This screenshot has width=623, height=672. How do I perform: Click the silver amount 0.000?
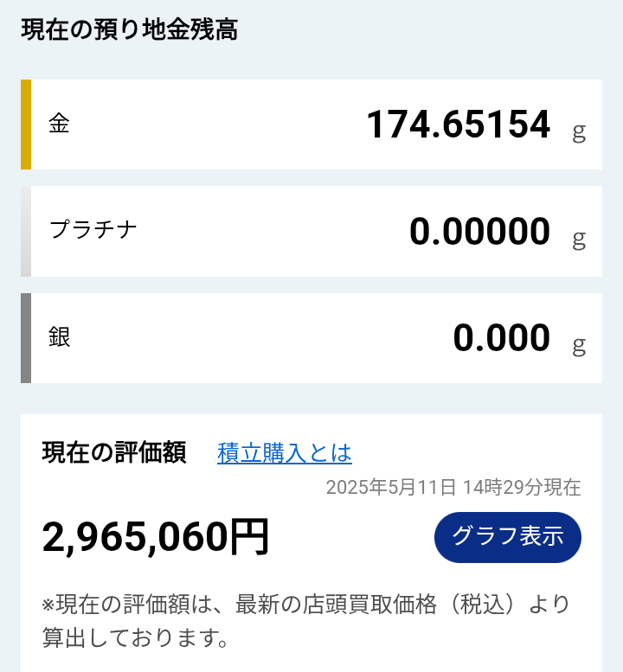click(501, 338)
